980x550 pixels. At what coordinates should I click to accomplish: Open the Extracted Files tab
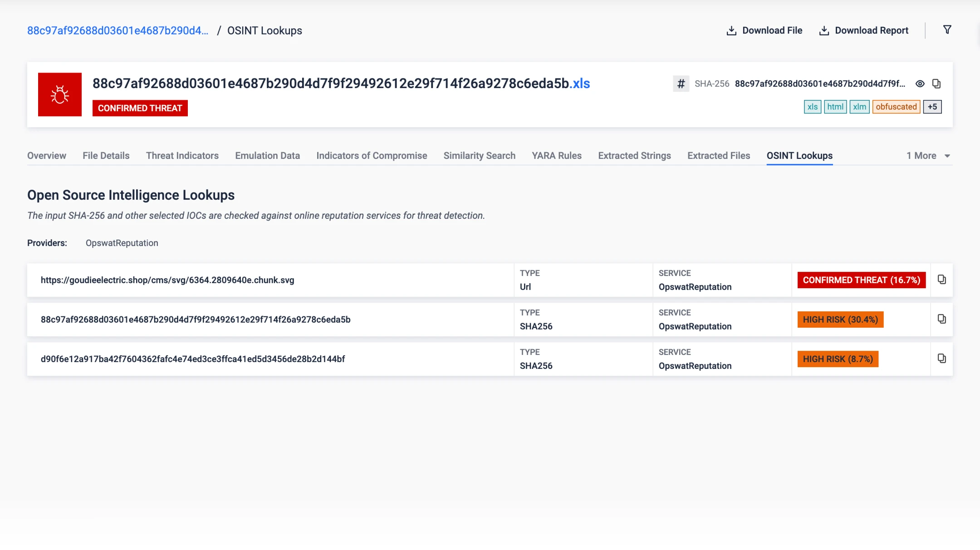point(718,156)
